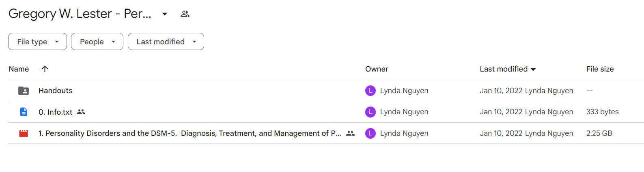Click the File size column header
Viewport: 644px width, 172px height.
click(x=600, y=69)
